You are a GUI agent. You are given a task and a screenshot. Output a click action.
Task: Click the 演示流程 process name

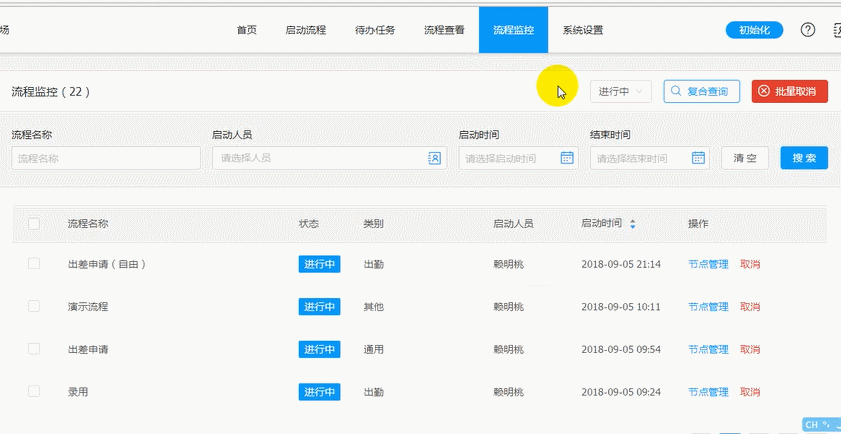coord(88,307)
